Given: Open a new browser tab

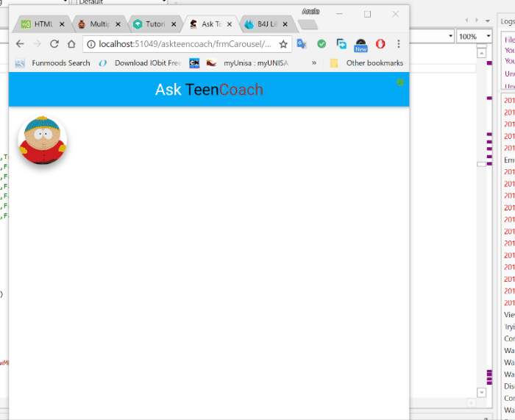Looking at the screenshot, I should [308, 24].
